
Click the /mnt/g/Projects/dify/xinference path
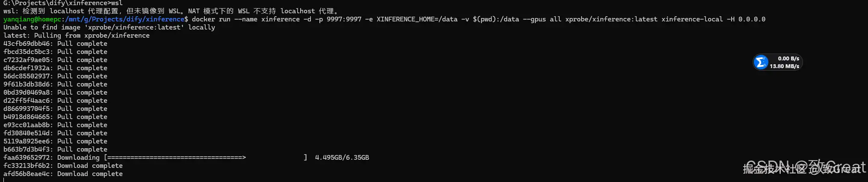click(x=125, y=19)
